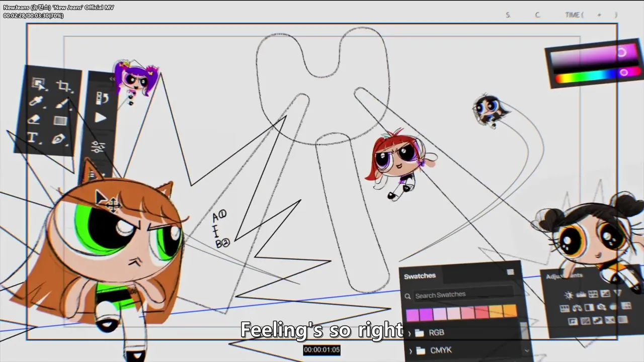The image size is (644, 362).
Task: Click the plus sign in TIME header
Action: [599, 15]
